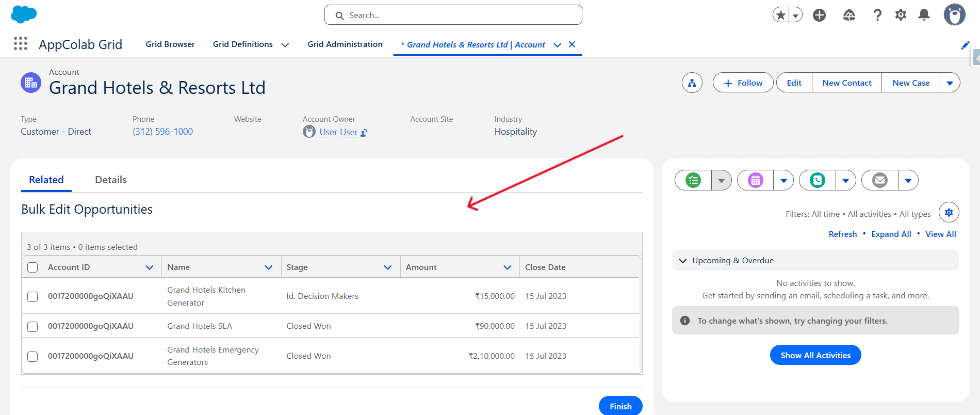Open the Setup gear icon

(x=901, y=15)
